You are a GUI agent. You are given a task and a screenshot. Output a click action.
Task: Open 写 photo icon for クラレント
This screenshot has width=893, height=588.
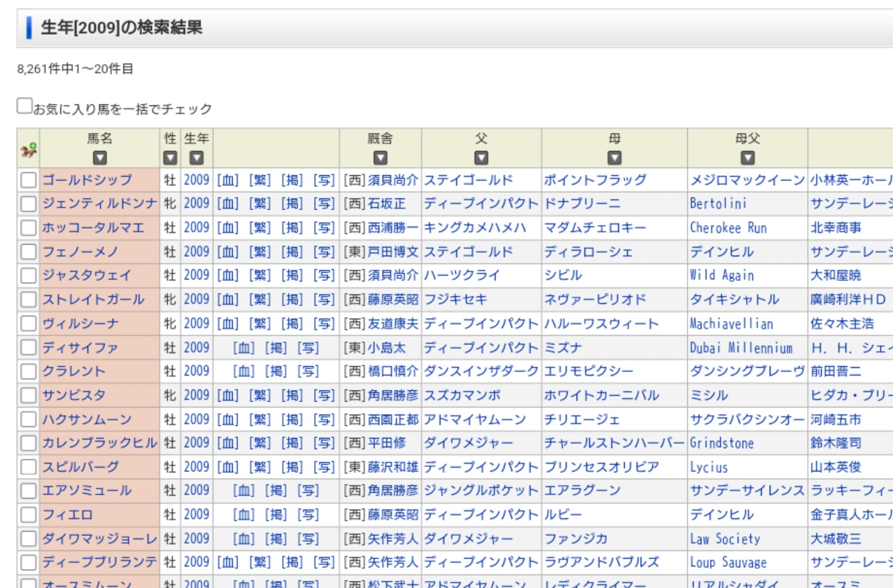[308, 372]
